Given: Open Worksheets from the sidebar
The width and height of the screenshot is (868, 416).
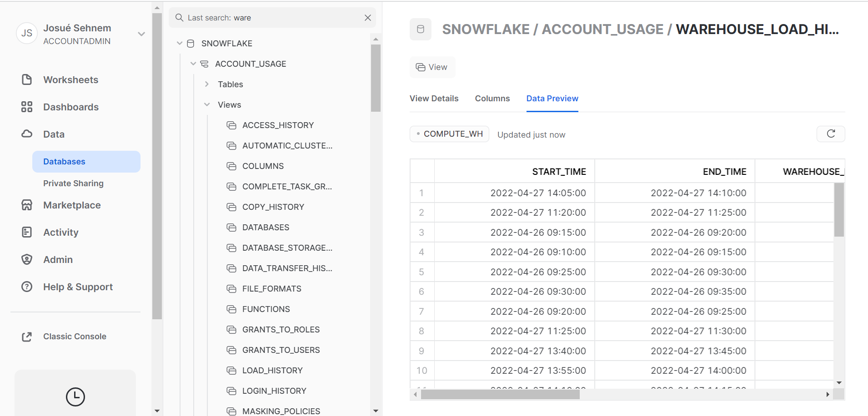Looking at the screenshot, I should coord(70,80).
